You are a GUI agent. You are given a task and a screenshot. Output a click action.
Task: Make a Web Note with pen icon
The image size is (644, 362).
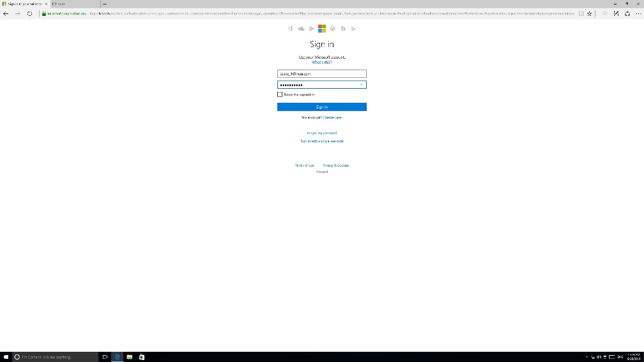[x=616, y=13]
